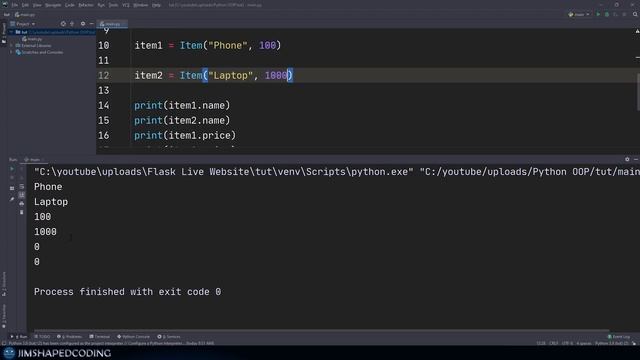640x360 pixels.
Task: Toggle scroll-to-end icon in Run console
Action: [22, 195]
